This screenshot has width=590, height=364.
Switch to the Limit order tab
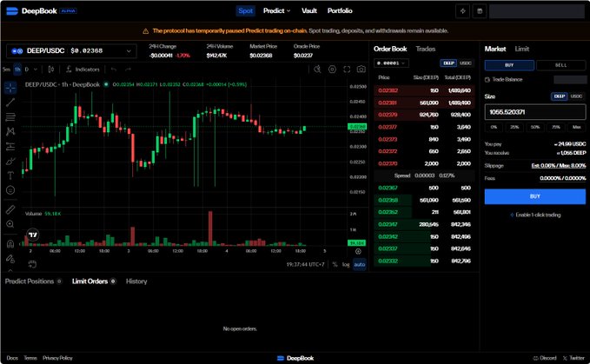522,49
